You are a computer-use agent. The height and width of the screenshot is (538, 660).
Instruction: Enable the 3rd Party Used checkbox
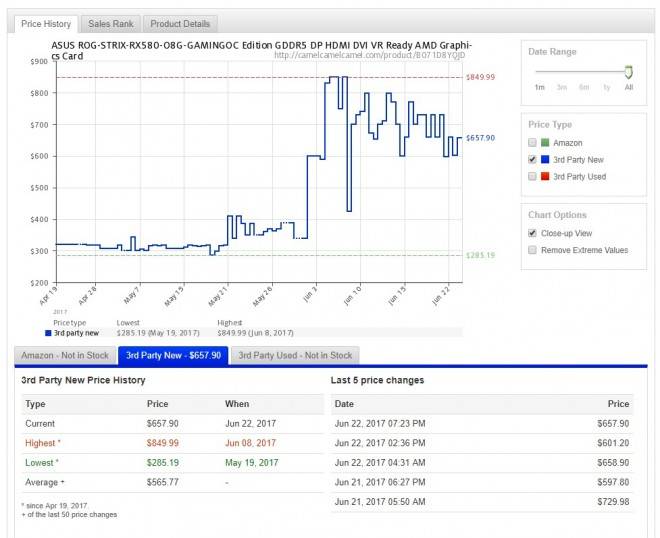tap(532, 176)
